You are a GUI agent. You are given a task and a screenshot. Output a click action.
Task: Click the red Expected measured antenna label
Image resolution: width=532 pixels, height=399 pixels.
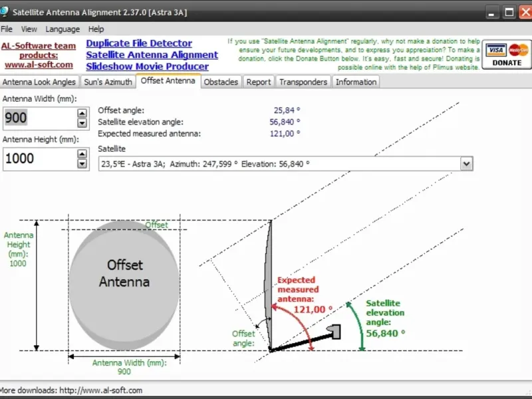299,289
